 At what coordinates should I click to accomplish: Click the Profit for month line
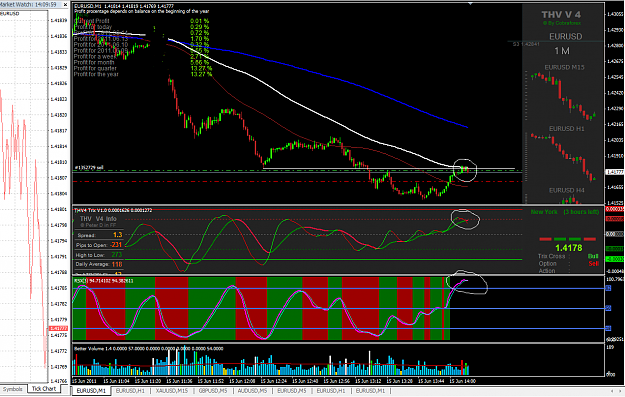pyautogui.click(x=142, y=62)
